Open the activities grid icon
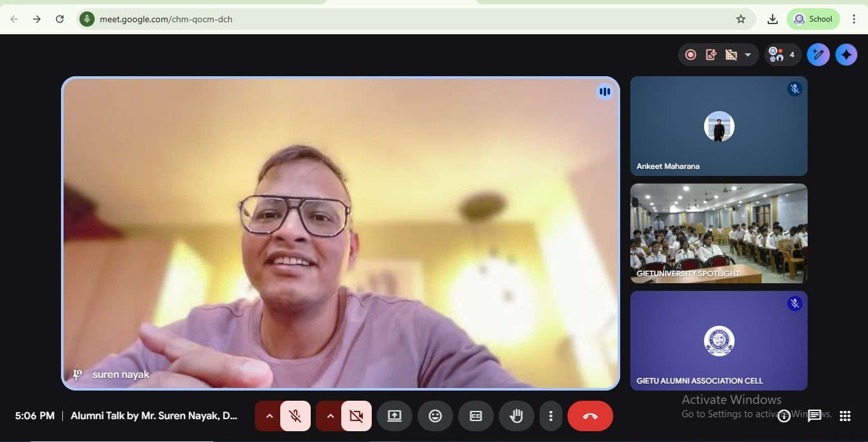Image resolution: width=868 pixels, height=442 pixels. pos(844,416)
